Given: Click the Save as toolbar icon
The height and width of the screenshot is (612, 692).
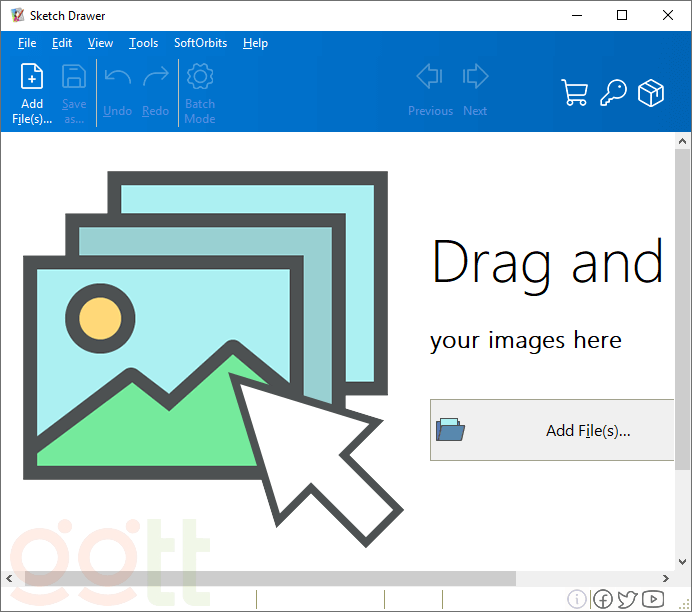Looking at the screenshot, I should click(x=74, y=78).
